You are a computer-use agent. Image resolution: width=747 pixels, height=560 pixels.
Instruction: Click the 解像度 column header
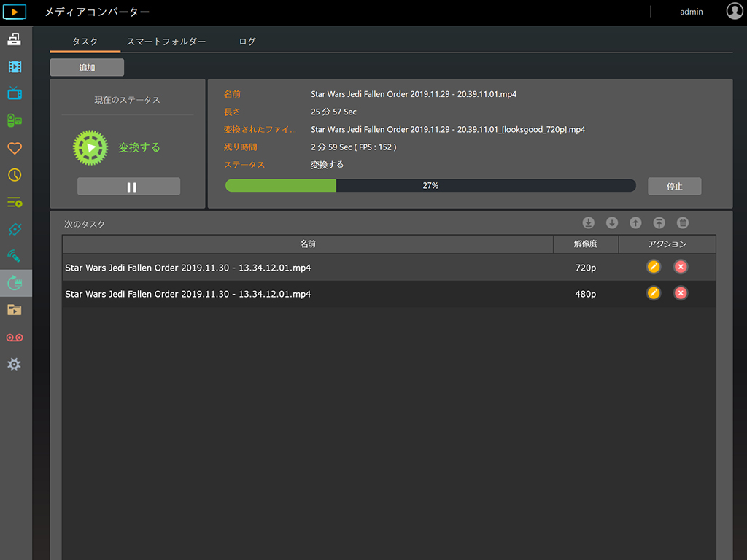586,244
